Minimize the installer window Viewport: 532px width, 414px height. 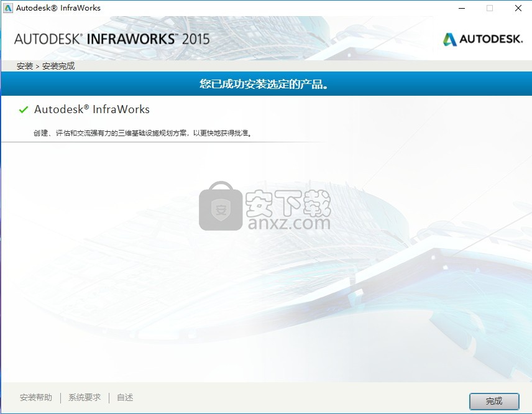point(462,8)
